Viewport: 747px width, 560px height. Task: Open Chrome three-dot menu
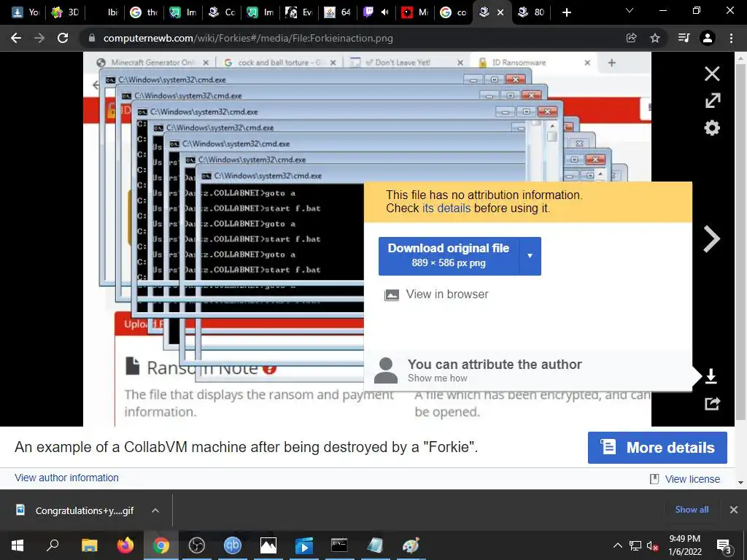(731, 38)
